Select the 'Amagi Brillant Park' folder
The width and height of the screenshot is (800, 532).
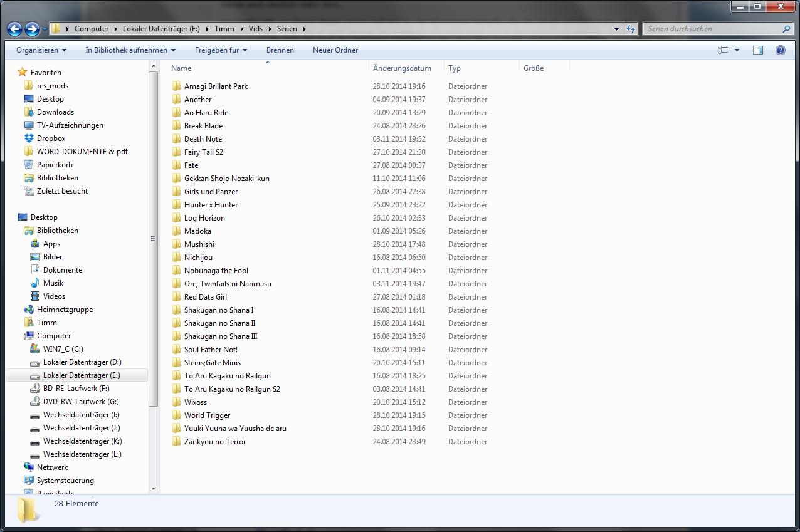[x=216, y=86]
